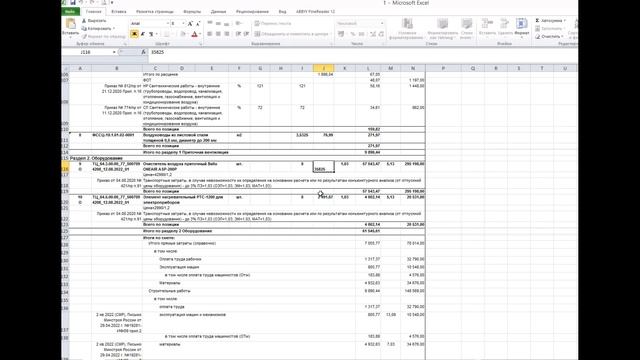Screen dimensions: 640x360
Task: Open the Font group dialog launcher
Action: [x=201, y=44]
